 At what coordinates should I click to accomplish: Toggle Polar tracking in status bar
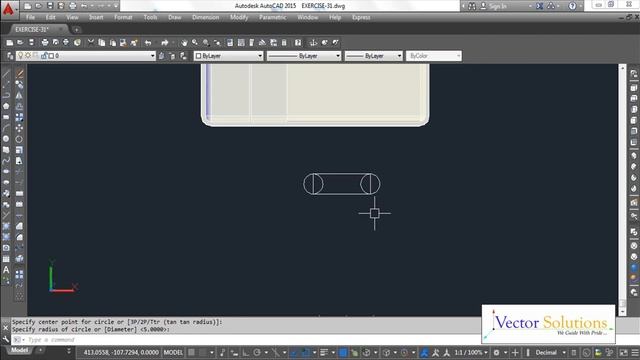[257, 352]
